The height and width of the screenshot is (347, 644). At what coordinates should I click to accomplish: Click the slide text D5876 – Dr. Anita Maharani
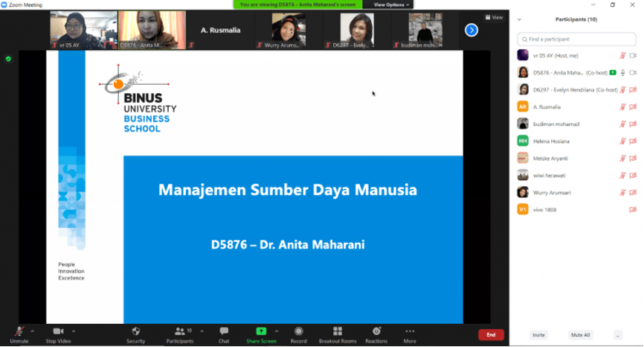288,245
